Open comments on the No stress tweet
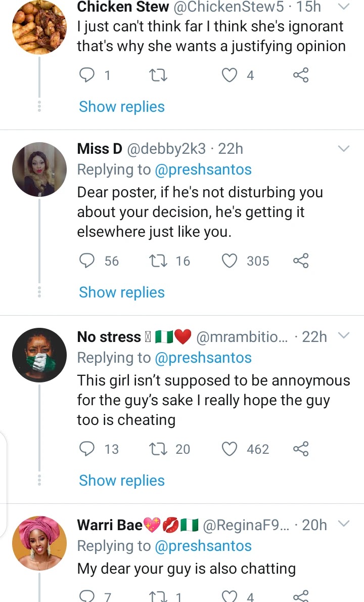Viewport: 364px width, 602px height. pyautogui.click(x=87, y=449)
